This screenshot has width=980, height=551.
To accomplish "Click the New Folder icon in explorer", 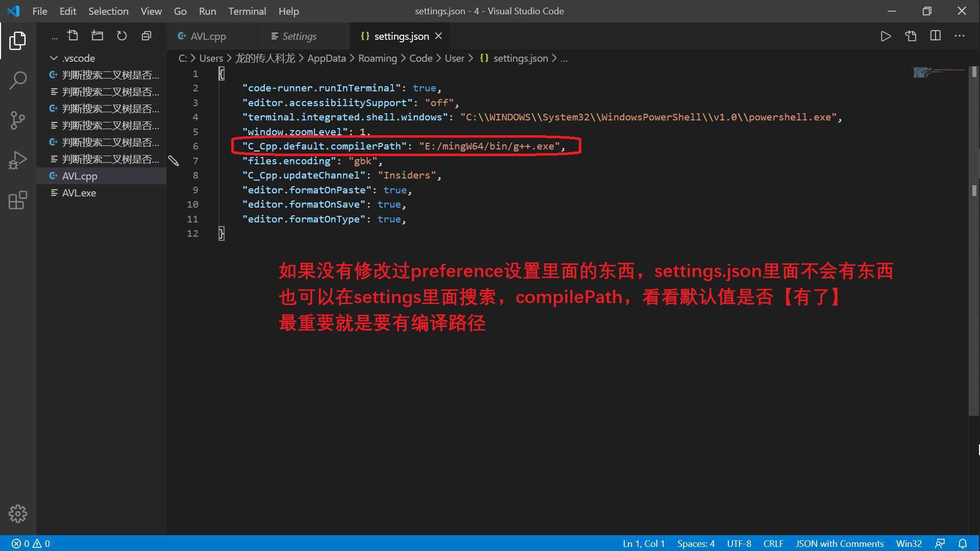I will tap(97, 36).
